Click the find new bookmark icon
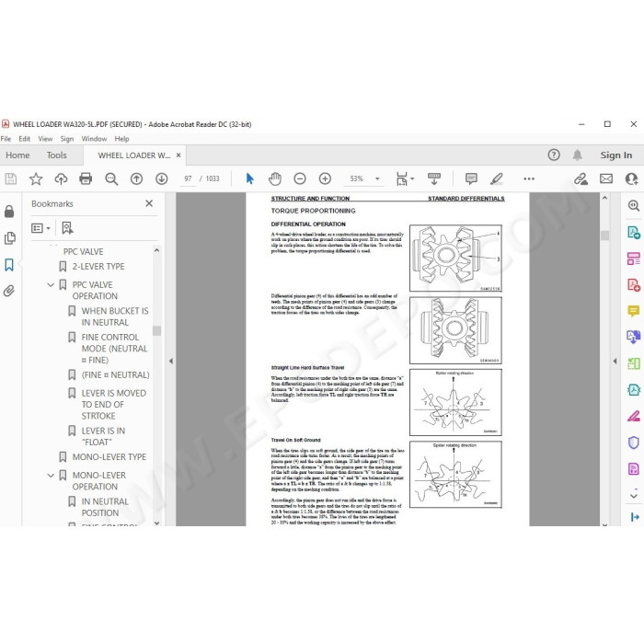Viewport: 644px width, 644px height. coord(67,227)
